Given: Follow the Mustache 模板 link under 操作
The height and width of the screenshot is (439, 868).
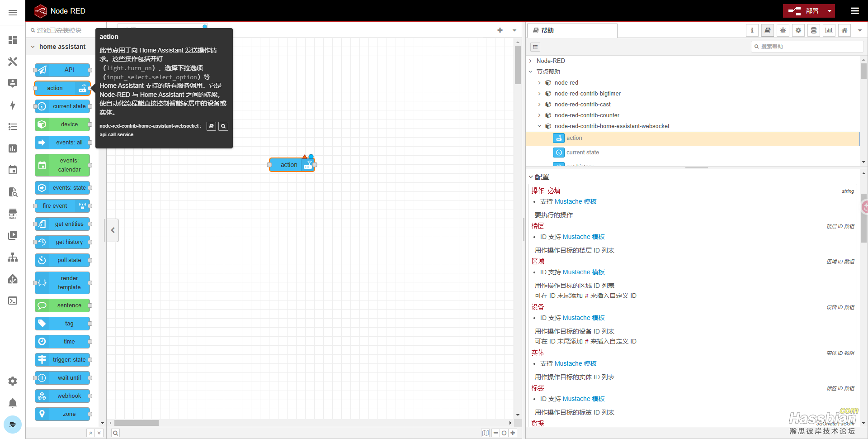Looking at the screenshot, I should point(576,201).
